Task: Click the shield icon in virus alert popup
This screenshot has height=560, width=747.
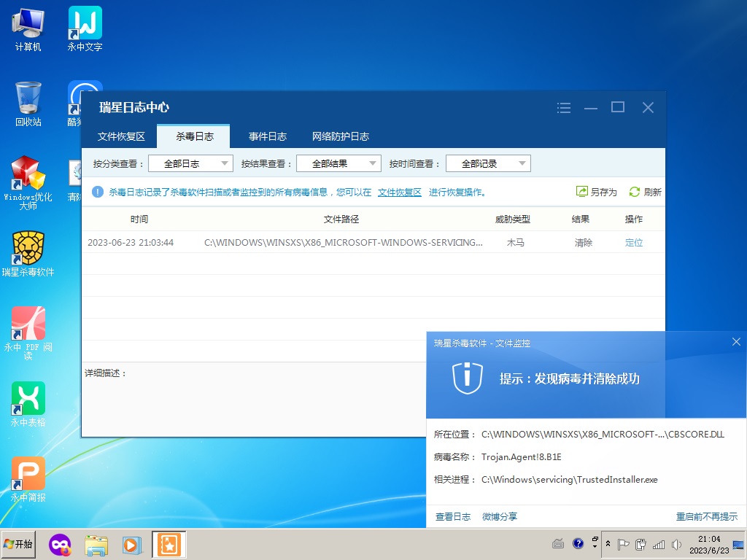Action: [x=468, y=378]
